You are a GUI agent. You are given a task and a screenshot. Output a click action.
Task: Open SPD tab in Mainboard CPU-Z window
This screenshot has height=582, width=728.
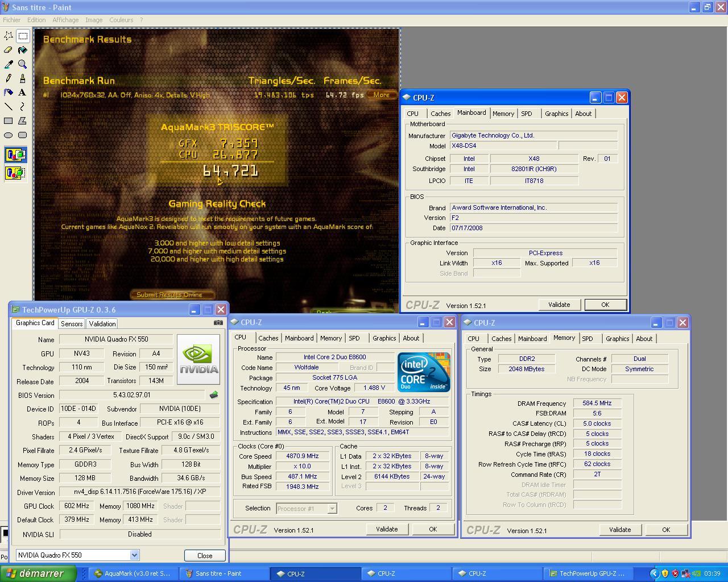tap(527, 114)
